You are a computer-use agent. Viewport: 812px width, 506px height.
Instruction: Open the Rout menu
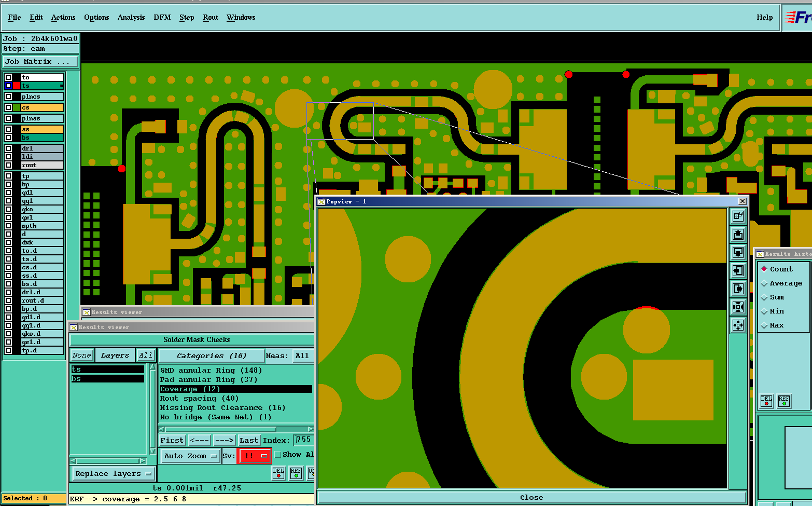pos(211,17)
